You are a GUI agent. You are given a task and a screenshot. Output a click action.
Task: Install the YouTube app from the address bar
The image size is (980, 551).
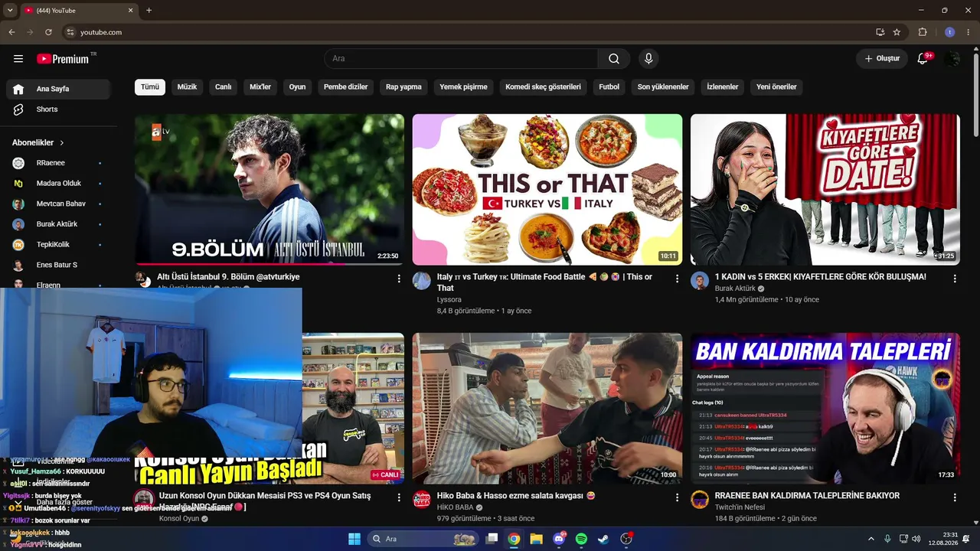[880, 32]
